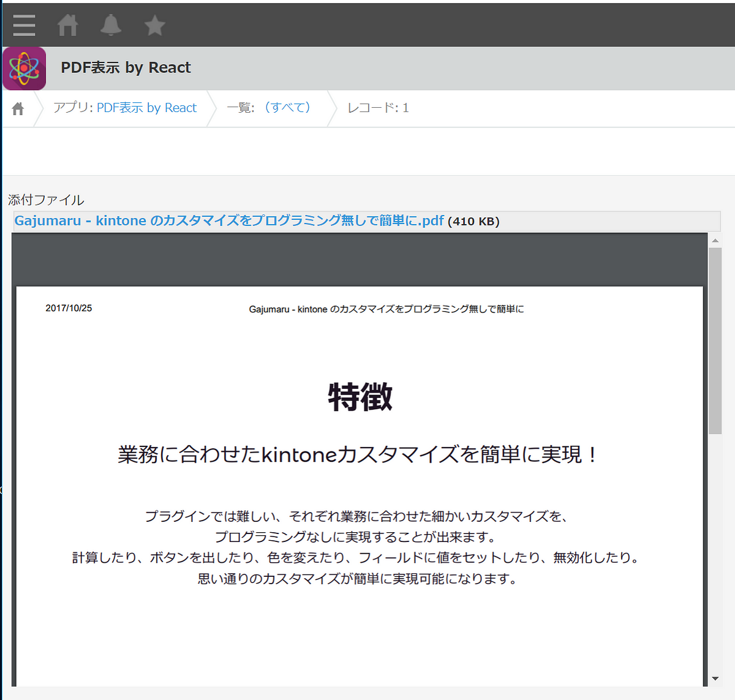This screenshot has width=735, height=700.
Task: Download the Gajumaru kintone pdf attachment
Action: tap(229, 220)
